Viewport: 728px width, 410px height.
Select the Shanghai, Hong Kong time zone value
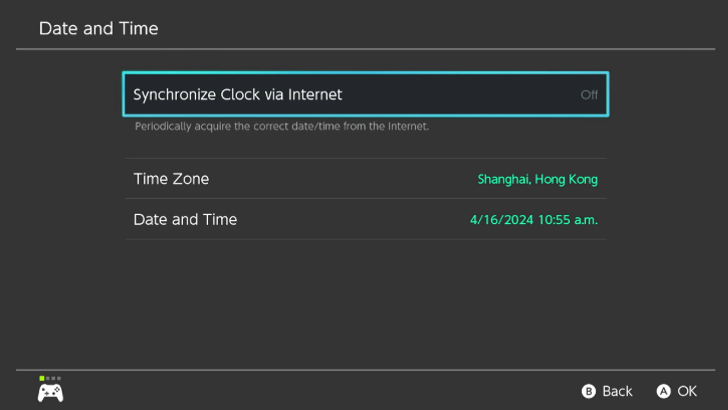[x=537, y=179]
